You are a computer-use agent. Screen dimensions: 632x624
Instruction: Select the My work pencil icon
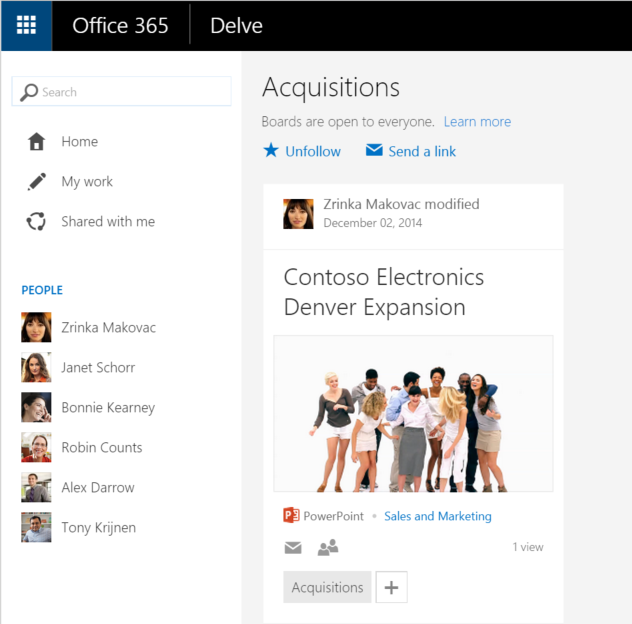tap(37, 181)
